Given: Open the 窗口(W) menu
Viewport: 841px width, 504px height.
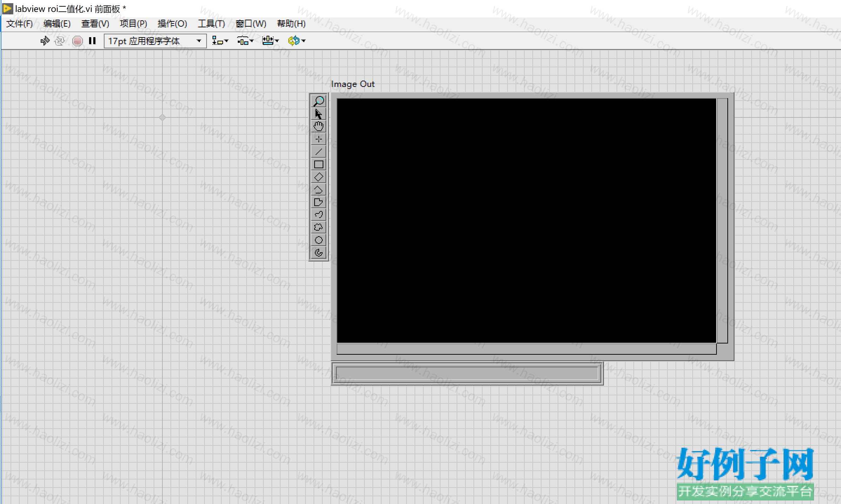Looking at the screenshot, I should tap(251, 24).
